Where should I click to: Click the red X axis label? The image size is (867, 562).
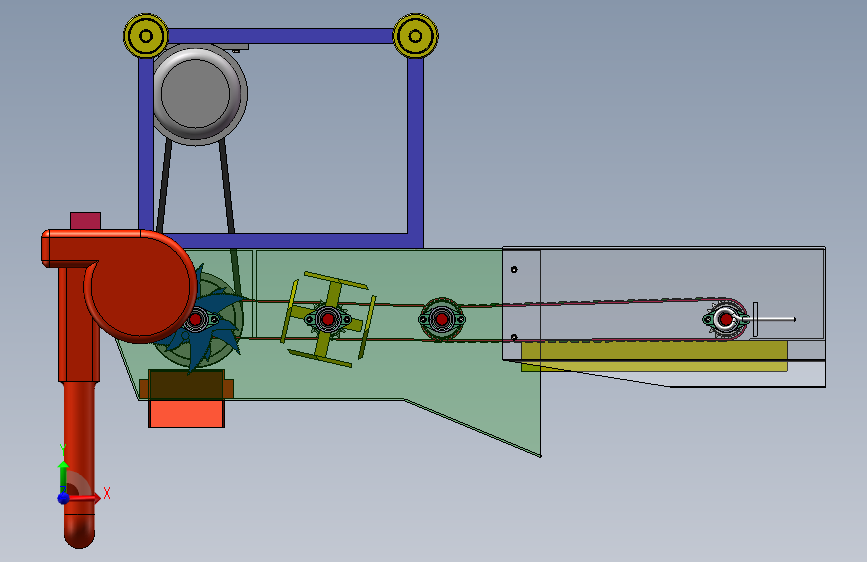tap(107, 493)
